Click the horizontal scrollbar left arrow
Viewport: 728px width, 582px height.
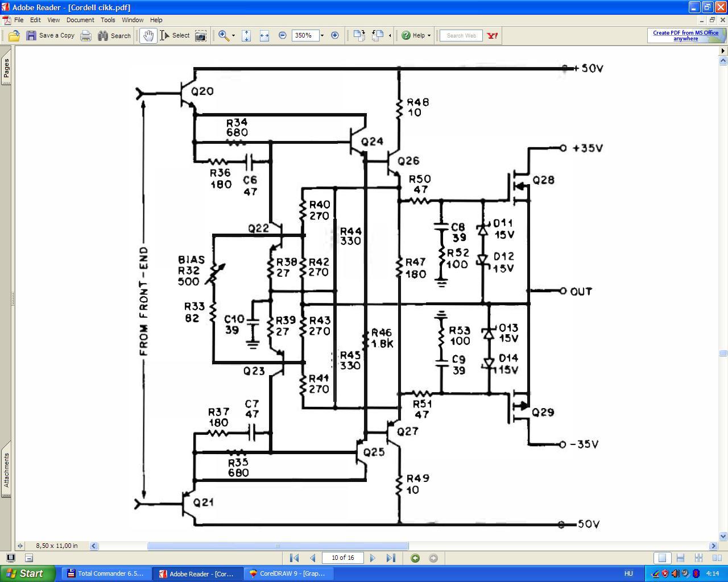coord(94,546)
